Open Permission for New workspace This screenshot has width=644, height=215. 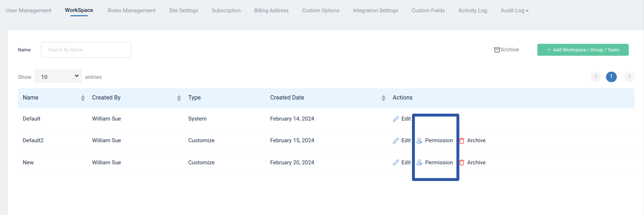coord(439,163)
